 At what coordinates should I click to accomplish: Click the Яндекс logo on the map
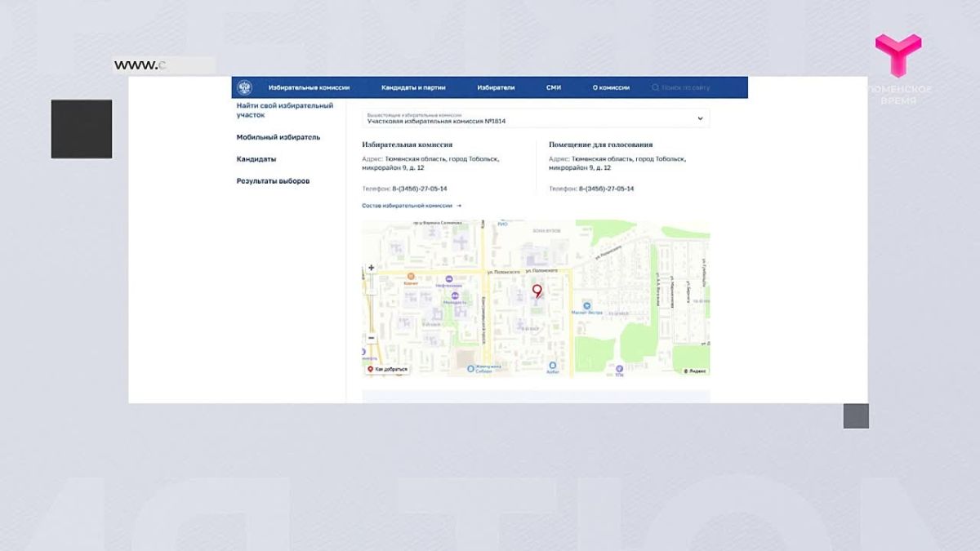695,371
